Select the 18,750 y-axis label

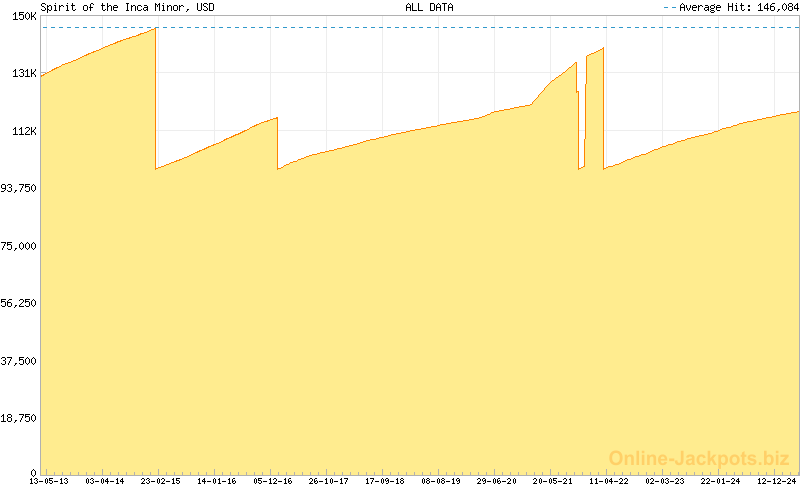(19, 418)
